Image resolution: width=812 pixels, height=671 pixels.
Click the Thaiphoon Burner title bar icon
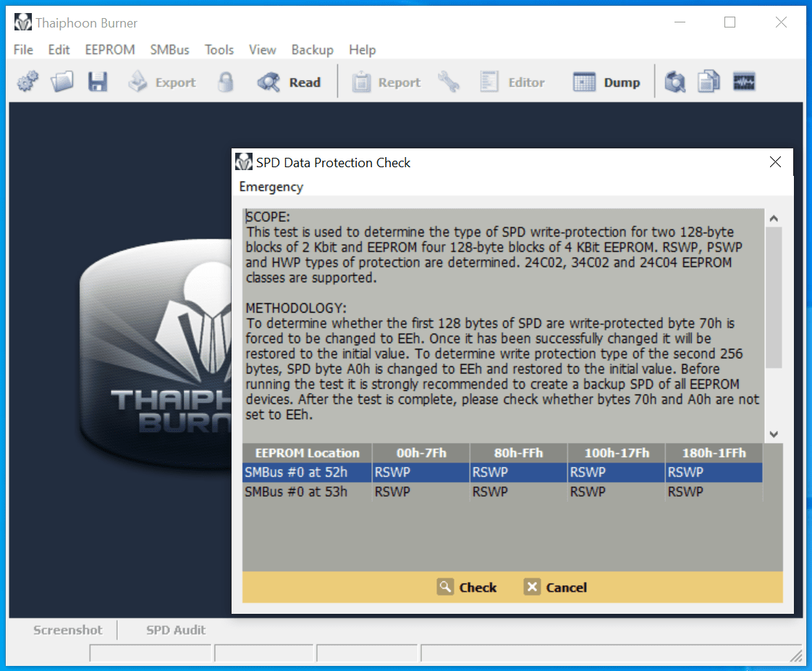coord(22,22)
